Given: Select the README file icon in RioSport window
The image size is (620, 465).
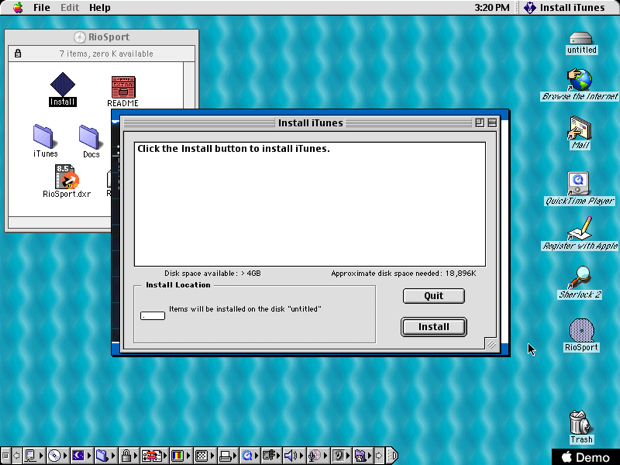Looking at the screenshot, I should [x=123, y=92].
